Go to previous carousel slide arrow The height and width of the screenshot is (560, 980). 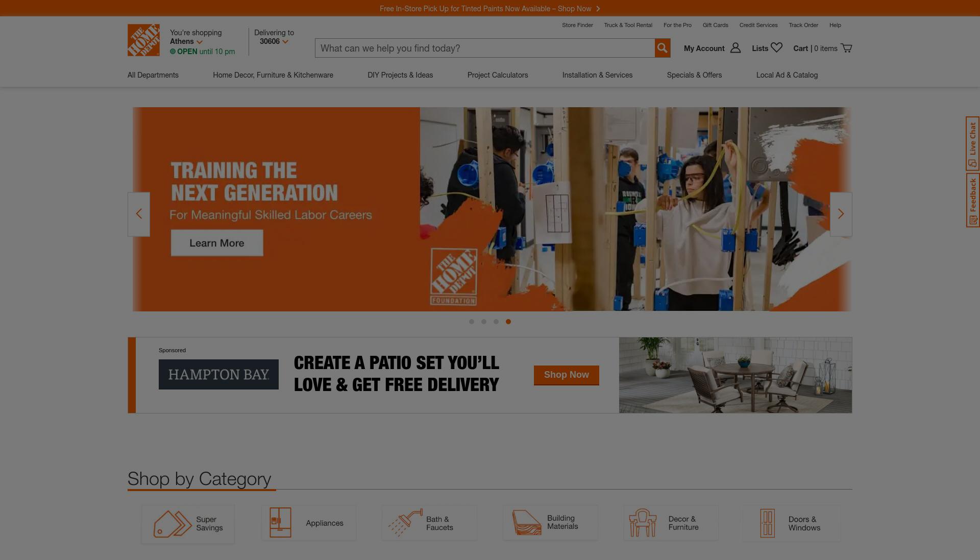point(139,214)
